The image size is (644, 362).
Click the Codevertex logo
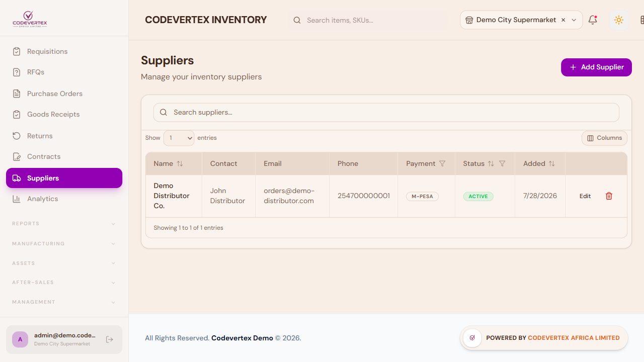(x=30, y=19)
